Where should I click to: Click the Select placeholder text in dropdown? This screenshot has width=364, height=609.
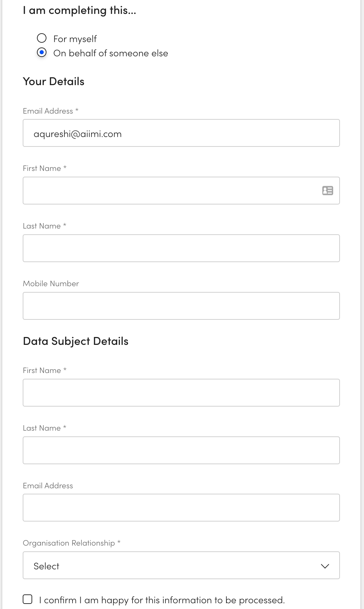pyautogui.click(x=46, y=566)
